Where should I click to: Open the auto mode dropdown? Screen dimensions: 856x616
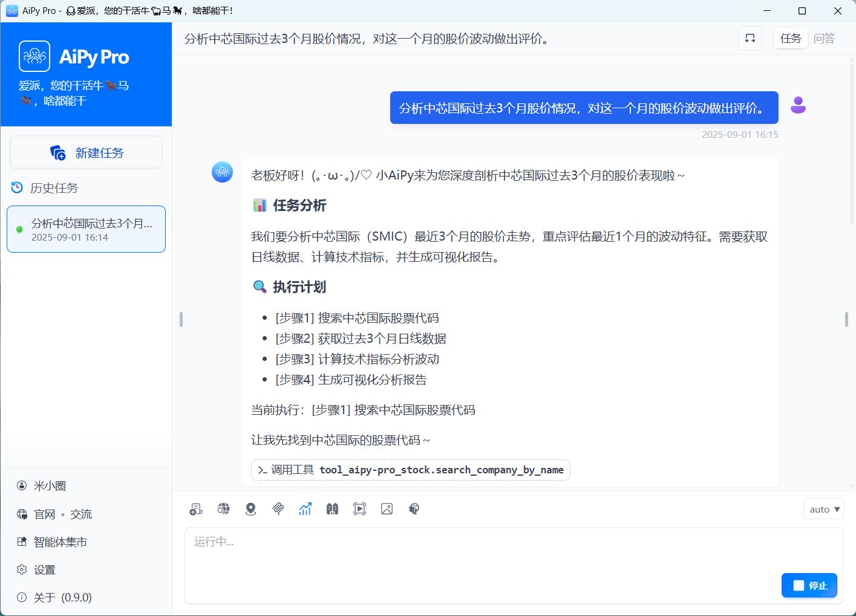tap(823, 509)
